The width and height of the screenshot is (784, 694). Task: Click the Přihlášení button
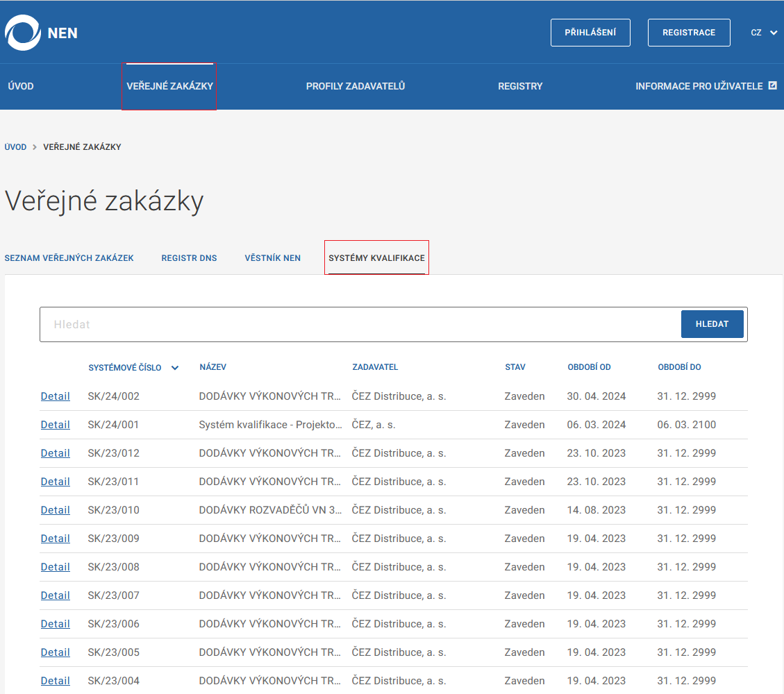pos(590,33)
